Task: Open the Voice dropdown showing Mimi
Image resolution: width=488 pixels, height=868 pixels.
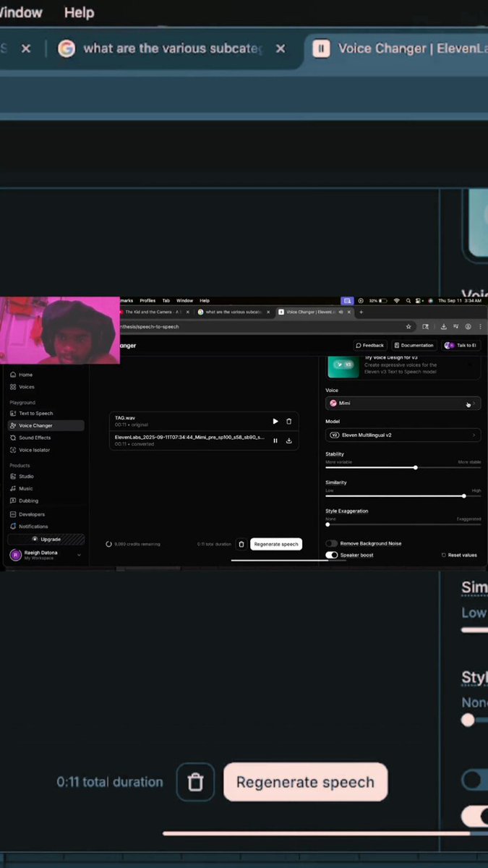Action: pos(403,403)
